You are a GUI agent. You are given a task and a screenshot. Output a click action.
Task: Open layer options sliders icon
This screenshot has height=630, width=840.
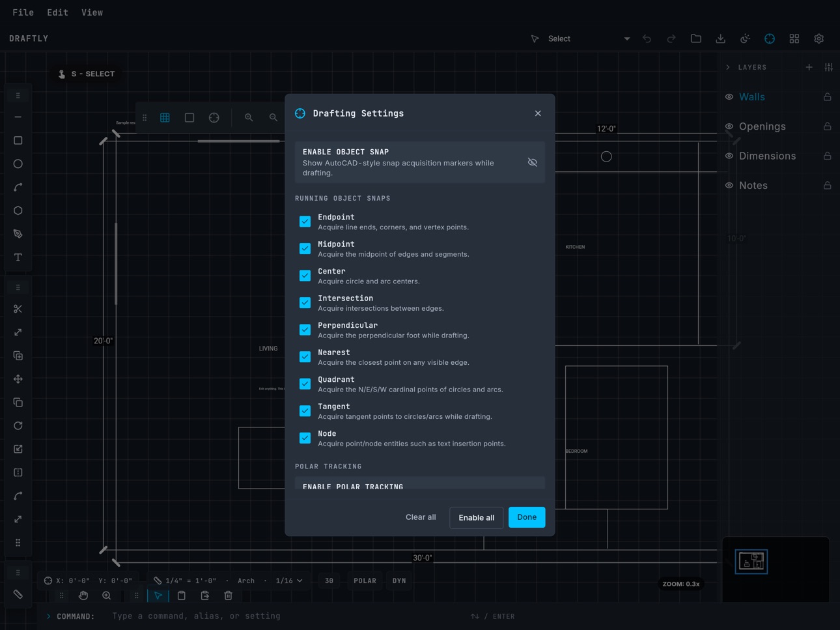click(828, 67)
